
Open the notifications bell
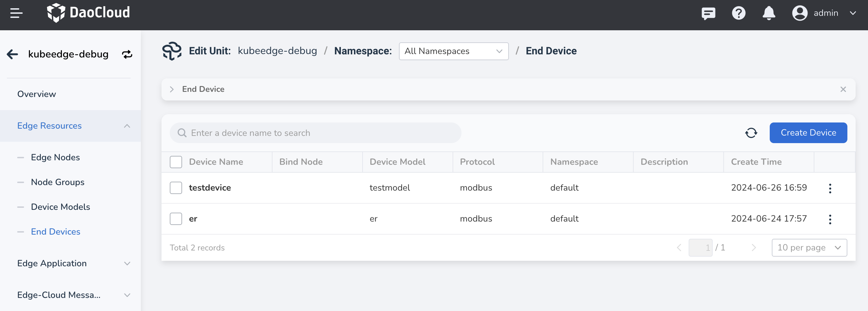pyautogui.click(x=769, y=13)
